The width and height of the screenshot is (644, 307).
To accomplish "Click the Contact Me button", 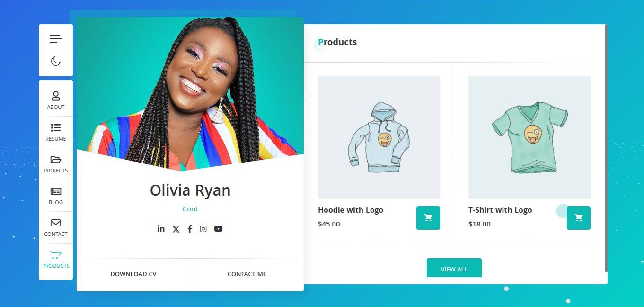I will [247, 274].
